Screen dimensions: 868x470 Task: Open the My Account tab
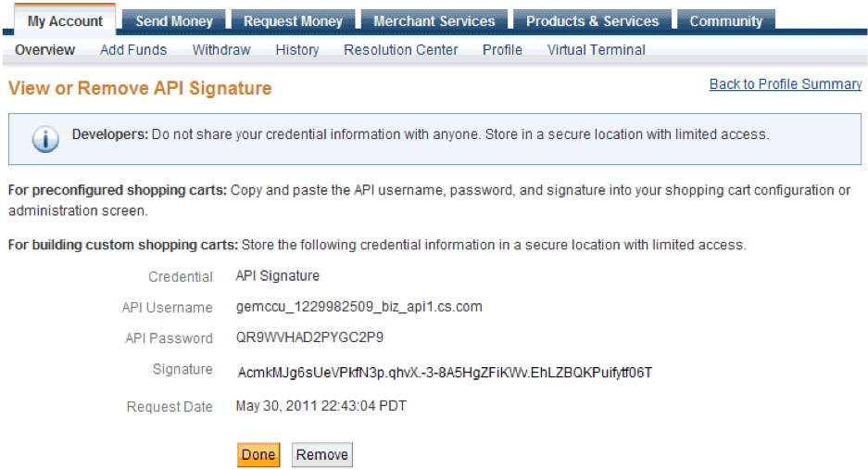pos(65,20)
